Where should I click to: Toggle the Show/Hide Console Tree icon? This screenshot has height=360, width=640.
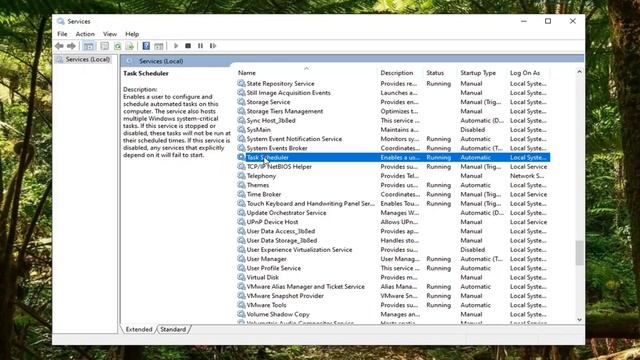89,46
